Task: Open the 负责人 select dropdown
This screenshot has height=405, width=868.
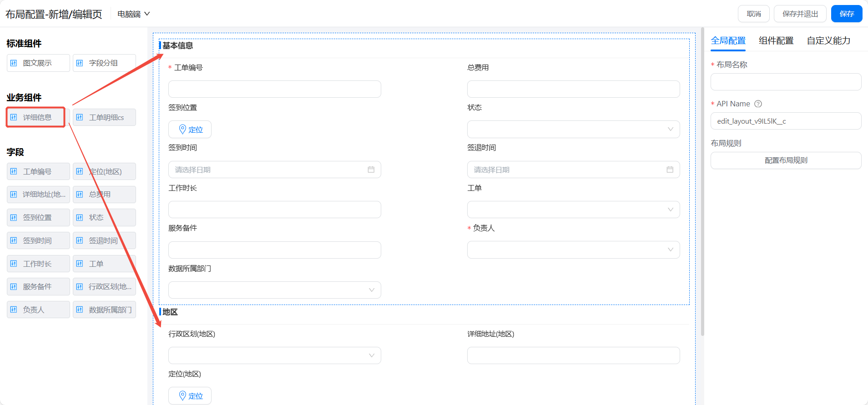Action: (573, 250)
